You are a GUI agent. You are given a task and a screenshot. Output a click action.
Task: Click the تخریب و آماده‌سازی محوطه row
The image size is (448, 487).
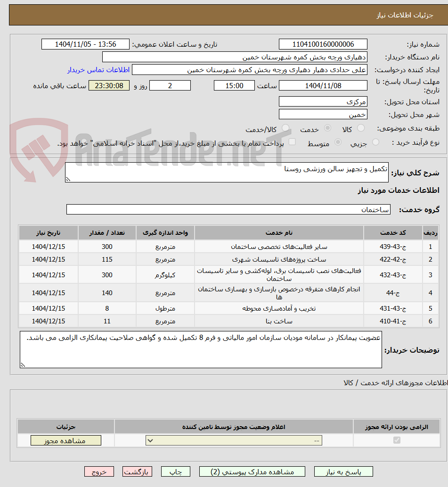[228, 308]
